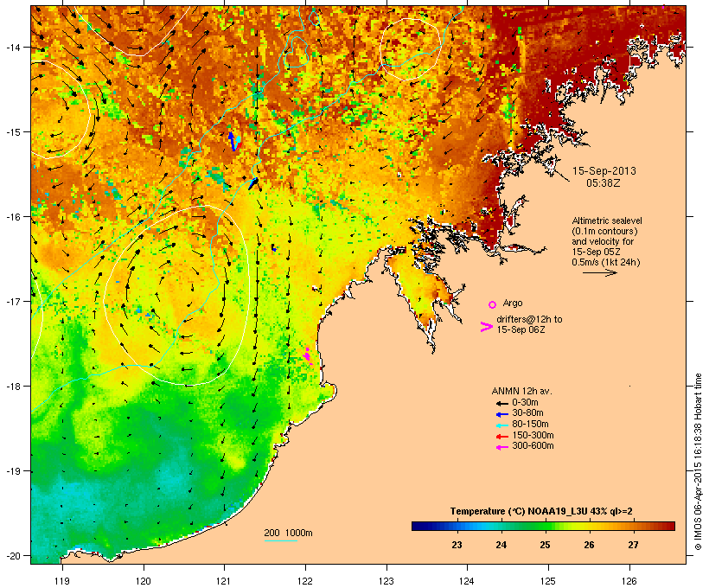Click the latitude axis label -19
The image size is (709, 588).
point(12,471)
